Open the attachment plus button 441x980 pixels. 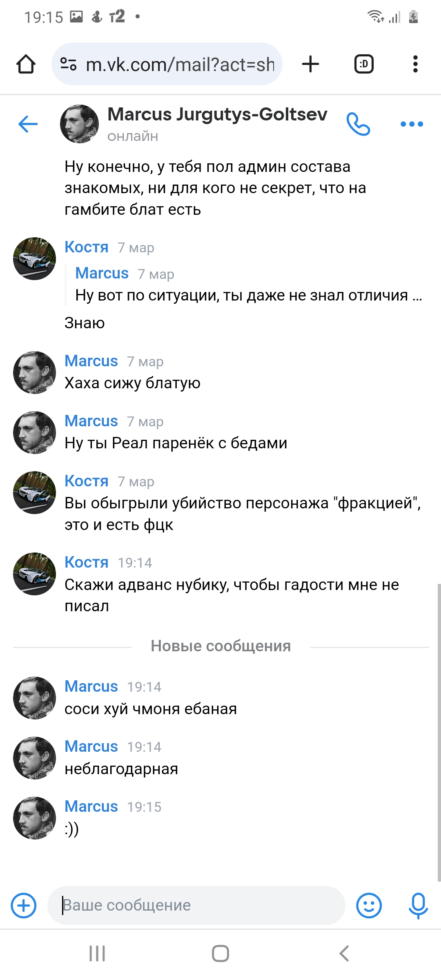click(x=24, y=905)
